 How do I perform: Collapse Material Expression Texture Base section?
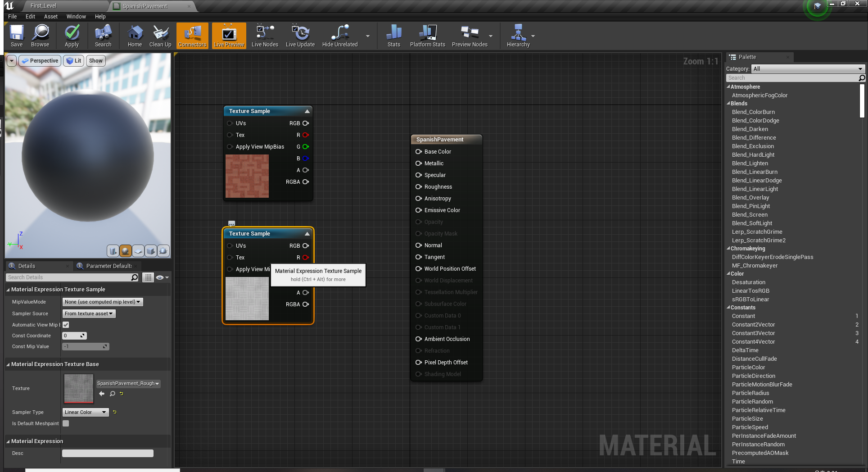pyautogui.click(x=8, y=364)
